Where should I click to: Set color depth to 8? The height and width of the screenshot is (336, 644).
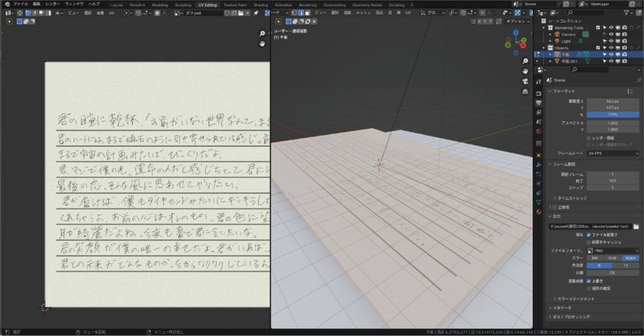599,266
